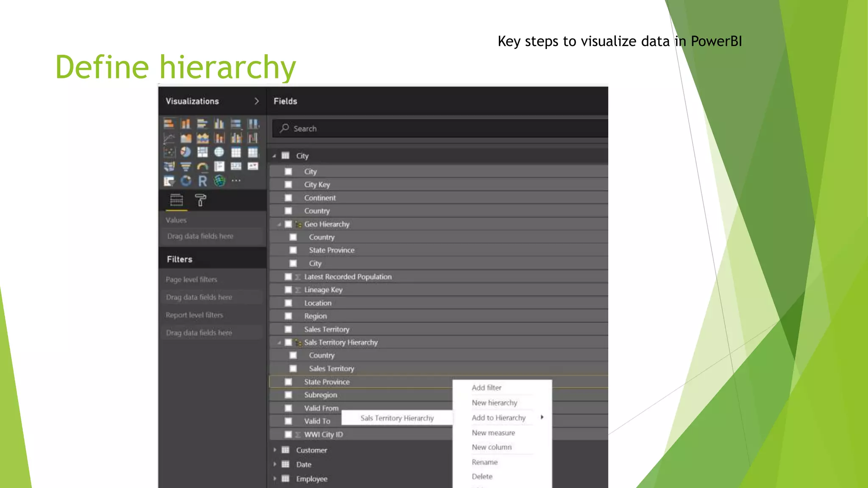The width and height of the screenshot is (868, 488).
Task: Select the gauge visualization
Action: (203, 166)
